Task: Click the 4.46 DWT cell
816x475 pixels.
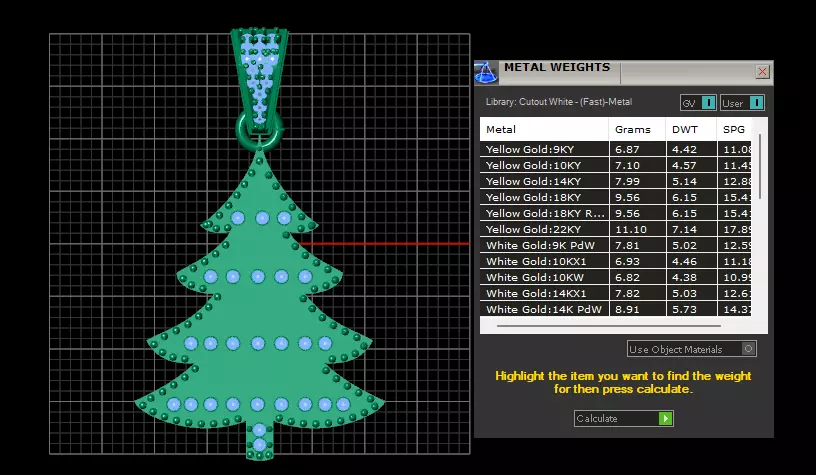Action: [691, 261]
